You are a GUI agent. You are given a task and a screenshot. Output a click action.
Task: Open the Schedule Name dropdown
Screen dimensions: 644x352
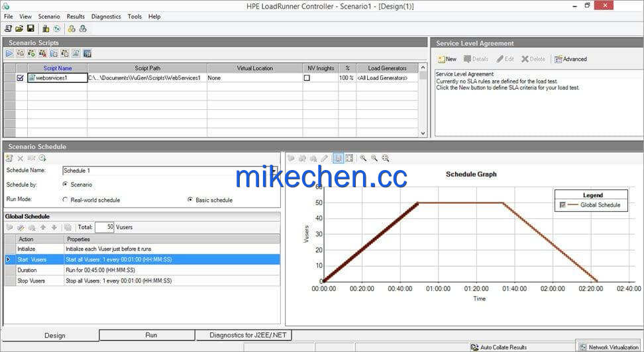coord(274,170)
